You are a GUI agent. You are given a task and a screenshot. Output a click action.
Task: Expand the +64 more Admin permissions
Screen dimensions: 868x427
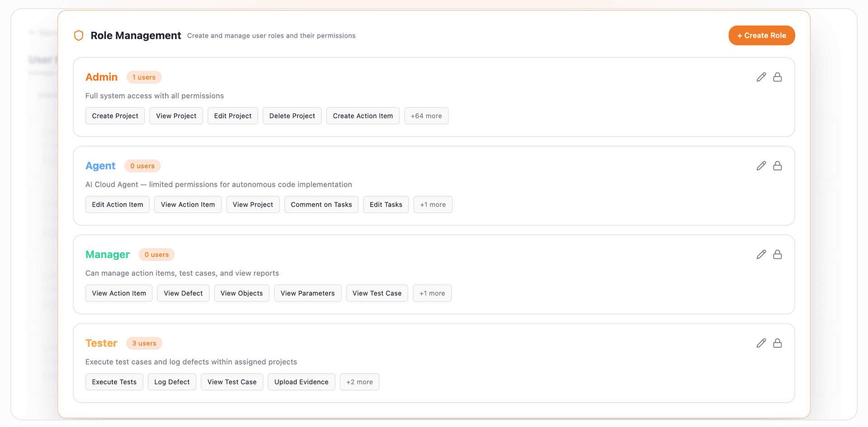point(426,116)
